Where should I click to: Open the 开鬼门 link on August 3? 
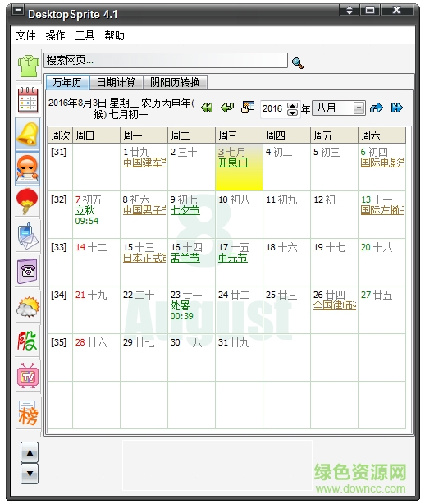(x=233, y=163)
